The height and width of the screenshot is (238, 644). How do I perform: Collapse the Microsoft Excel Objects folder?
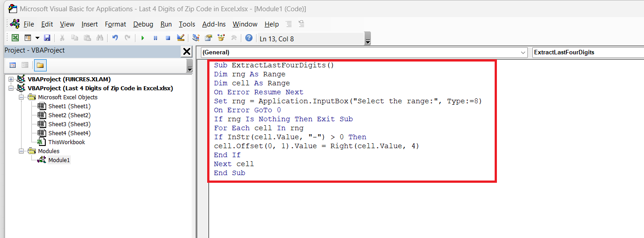point(21,97)
